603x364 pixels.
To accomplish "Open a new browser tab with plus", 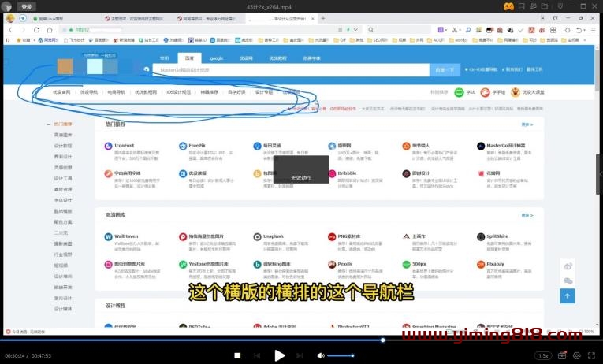I will 322,18.
